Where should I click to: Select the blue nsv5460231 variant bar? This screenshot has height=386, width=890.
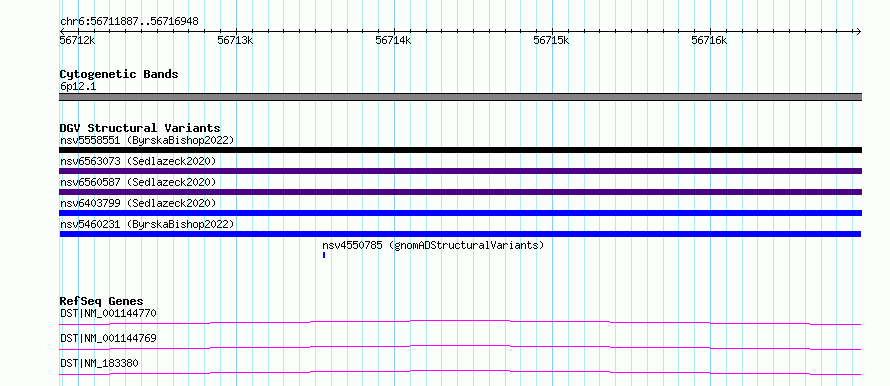tap(460, 234)
